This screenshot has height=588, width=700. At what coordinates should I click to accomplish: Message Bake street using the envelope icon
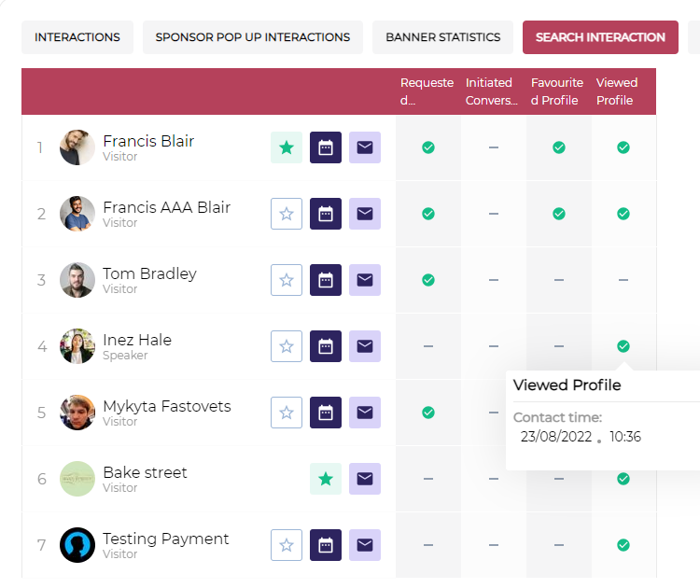tap(365, 479)
